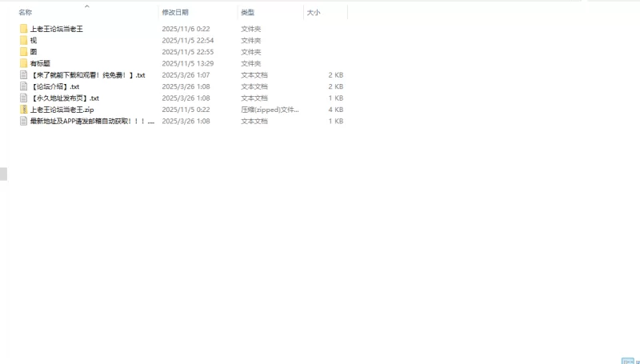This screenshot has width=640, height=364.
Task: Select the folder named 有标题
Action: pos(40,63)
